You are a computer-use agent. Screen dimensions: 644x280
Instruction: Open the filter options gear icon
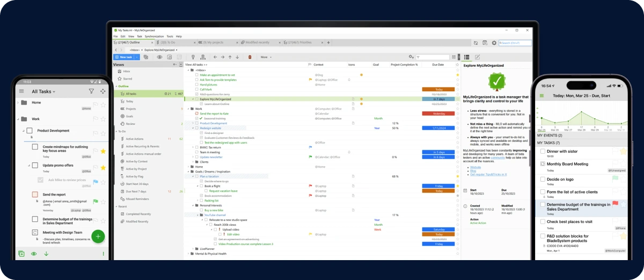tap(412, 57)
